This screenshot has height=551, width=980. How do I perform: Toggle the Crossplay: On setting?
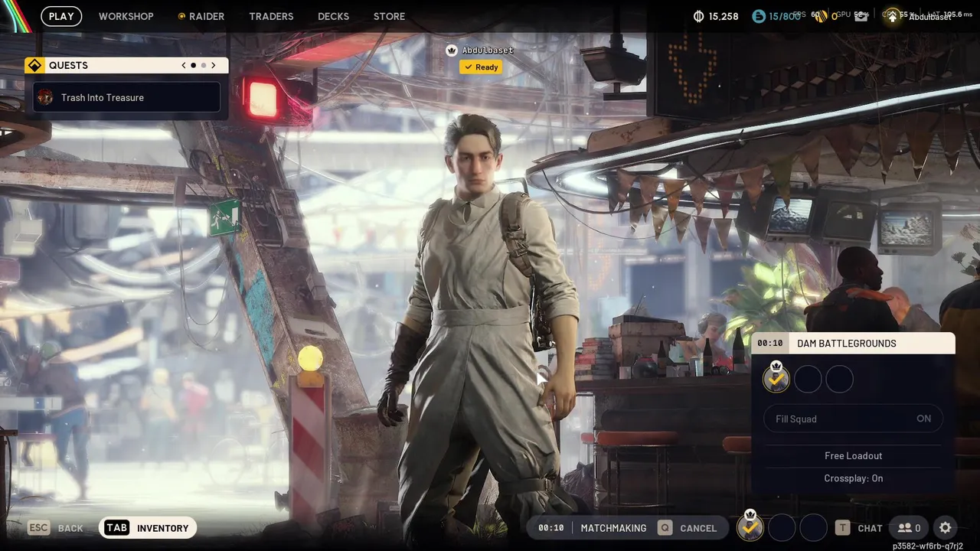pyautogui.click(x=853, y=478)
